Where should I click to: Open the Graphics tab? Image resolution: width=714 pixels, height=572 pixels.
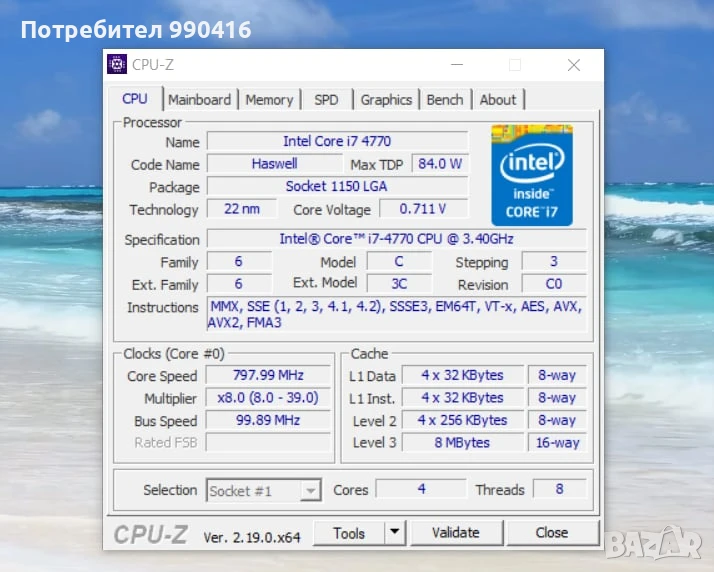click(386, 100)
